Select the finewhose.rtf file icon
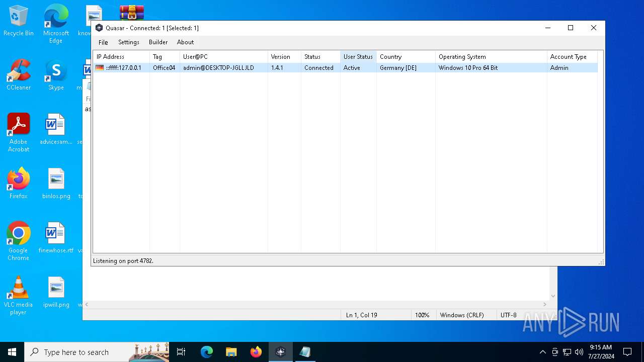Image resolution: width=644 pixels, height=362 pixels. [56, 238]
